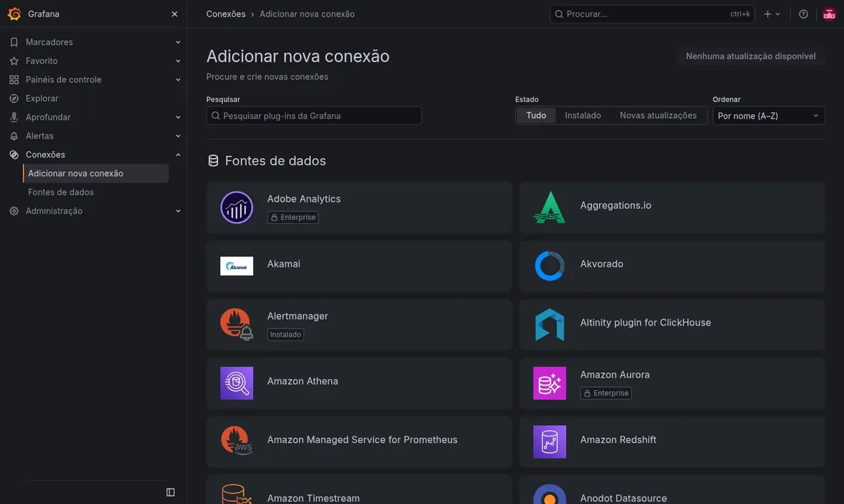This screenshot has height=504, width=844.
Task: Click the Amazon Aurora logo
Action: pyautogui.click(x=549, y=383)
